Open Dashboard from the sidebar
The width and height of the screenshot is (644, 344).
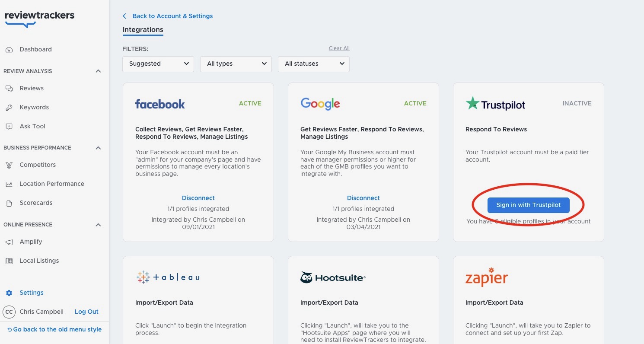[x=35, y=49]
